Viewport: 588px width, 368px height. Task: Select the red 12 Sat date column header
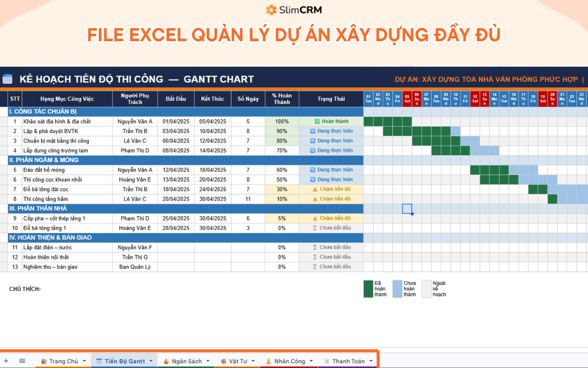coord(476,98)
